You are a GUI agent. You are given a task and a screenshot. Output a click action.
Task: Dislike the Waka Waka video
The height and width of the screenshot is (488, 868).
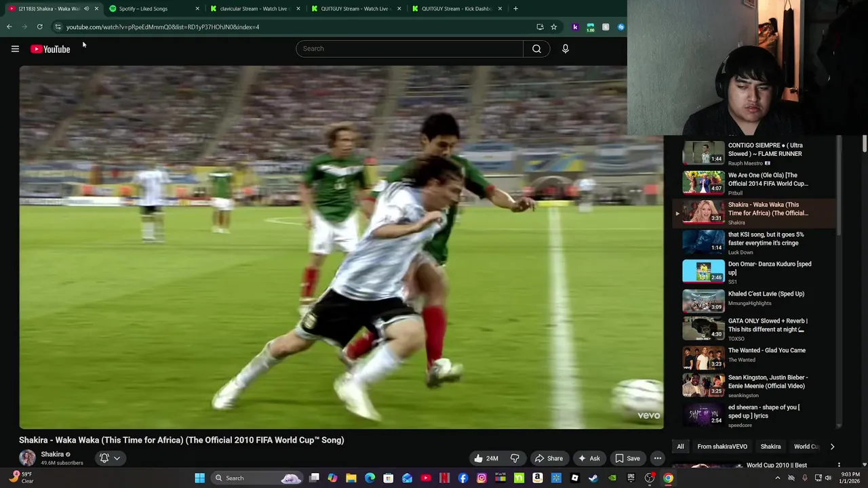[515, 458]
